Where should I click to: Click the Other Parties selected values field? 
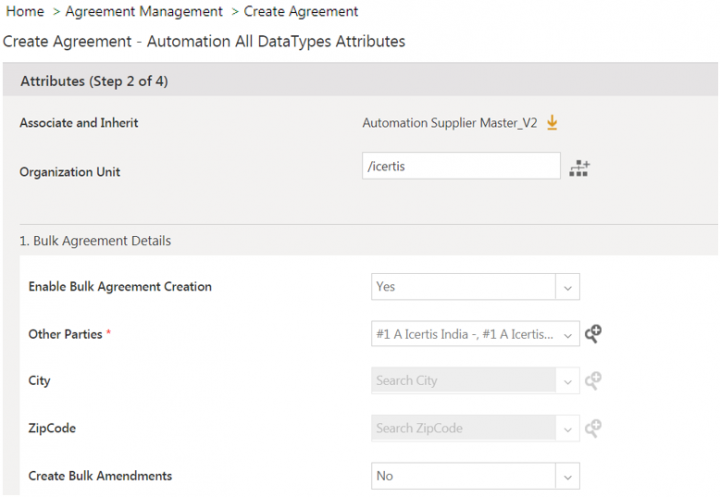pos(462,335)
